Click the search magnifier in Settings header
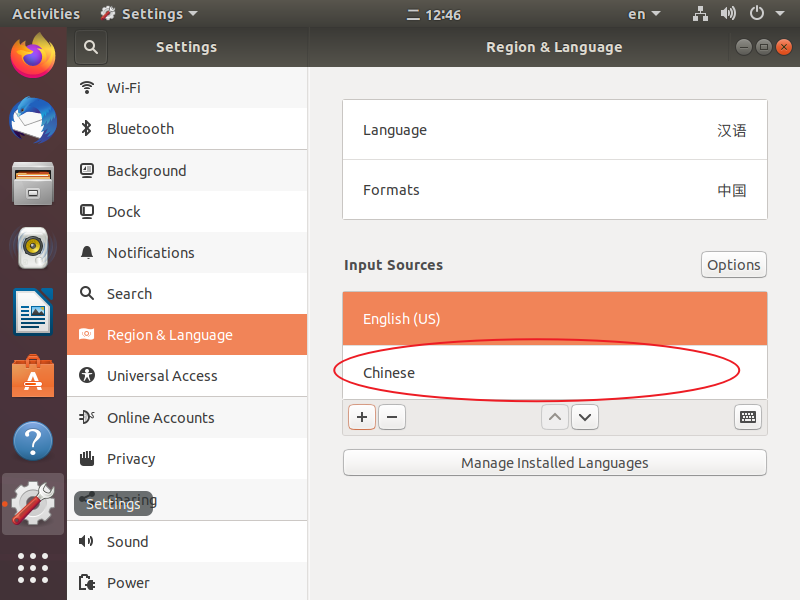This screenshot has width=800, height=600. point(91,47)
